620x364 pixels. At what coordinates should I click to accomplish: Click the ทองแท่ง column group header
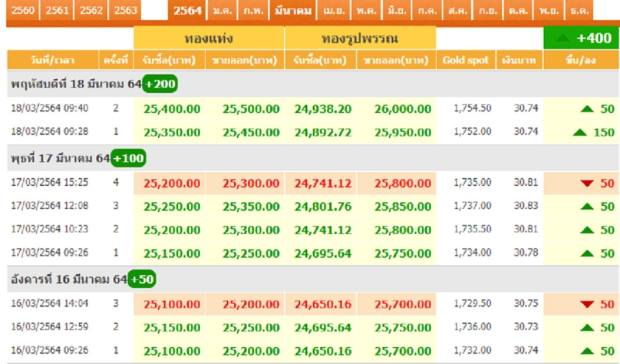pyautogui.click(x=209, y=38)
